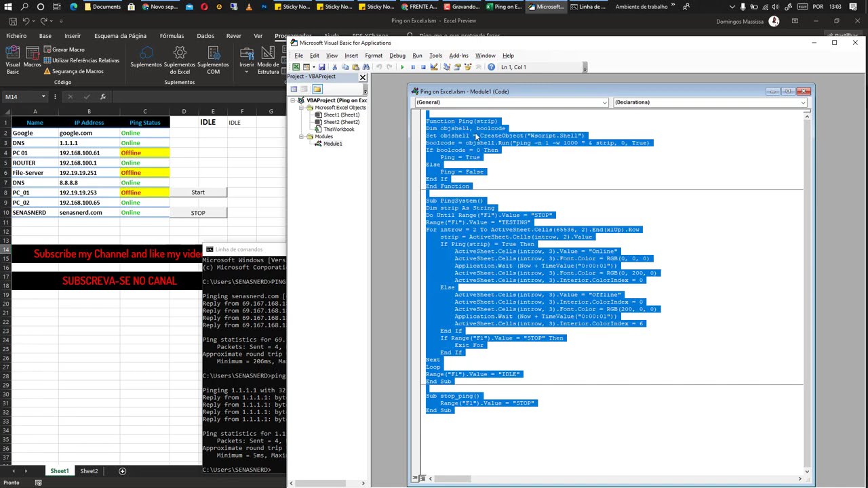Click Cut scissors icon in VBA toolbar
The width and height of the screenshot is (868, 488).
pos(334,67)
